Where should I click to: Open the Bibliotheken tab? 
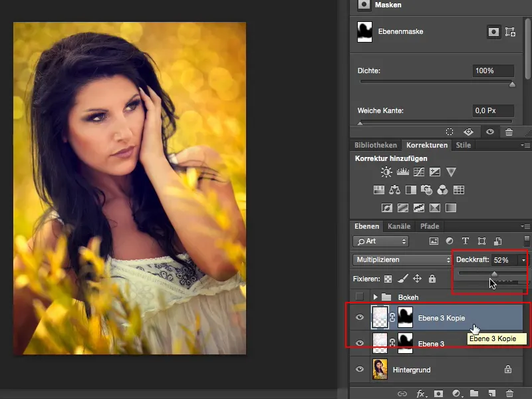pos(376,145)
